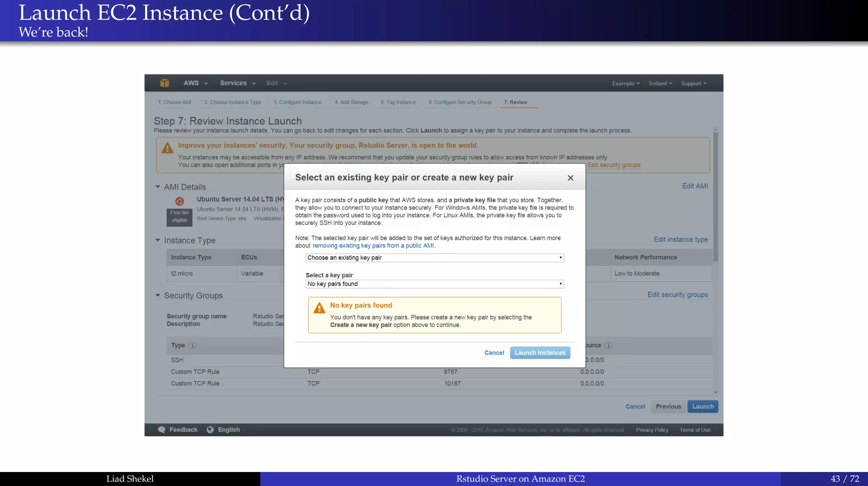Click the scrollbar up arrow
Screen dimensions: 868x486
click(715, 130)
